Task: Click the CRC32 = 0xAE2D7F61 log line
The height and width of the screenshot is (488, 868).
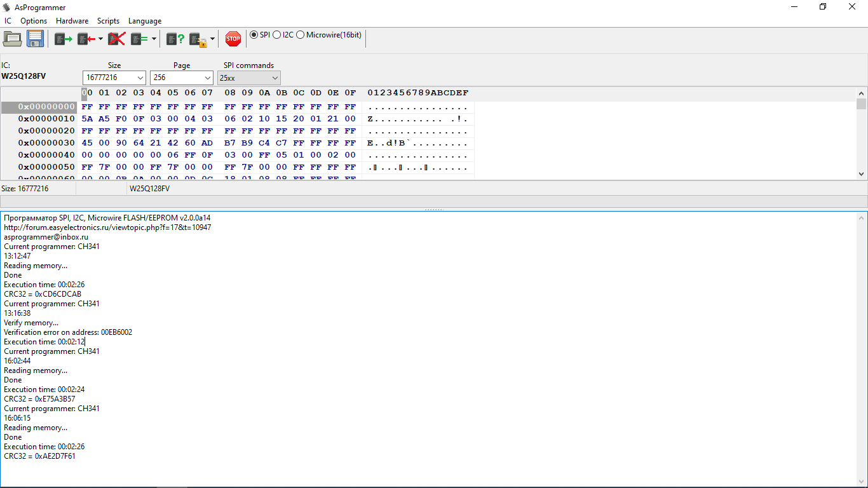Action: click(39, 456)
